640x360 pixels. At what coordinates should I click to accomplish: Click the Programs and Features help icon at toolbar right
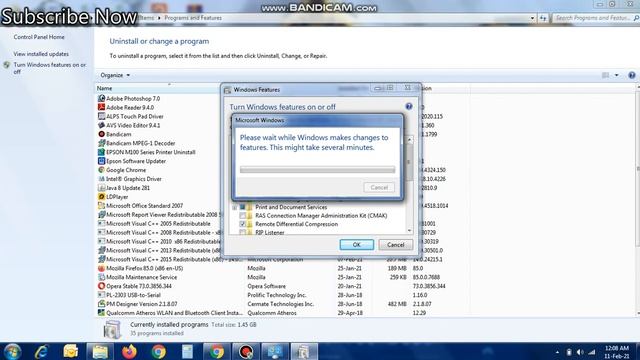631,75
